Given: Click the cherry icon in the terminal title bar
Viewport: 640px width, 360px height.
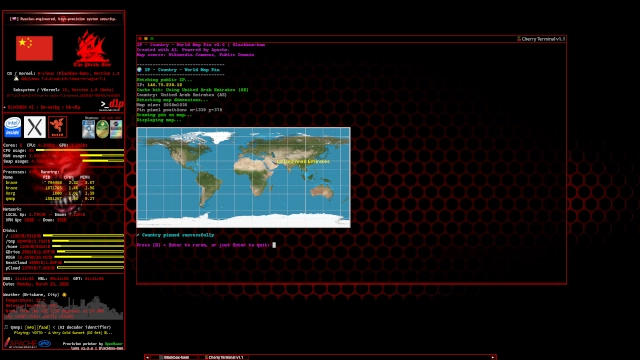Looking at the screenshot, I should point(519,39).
